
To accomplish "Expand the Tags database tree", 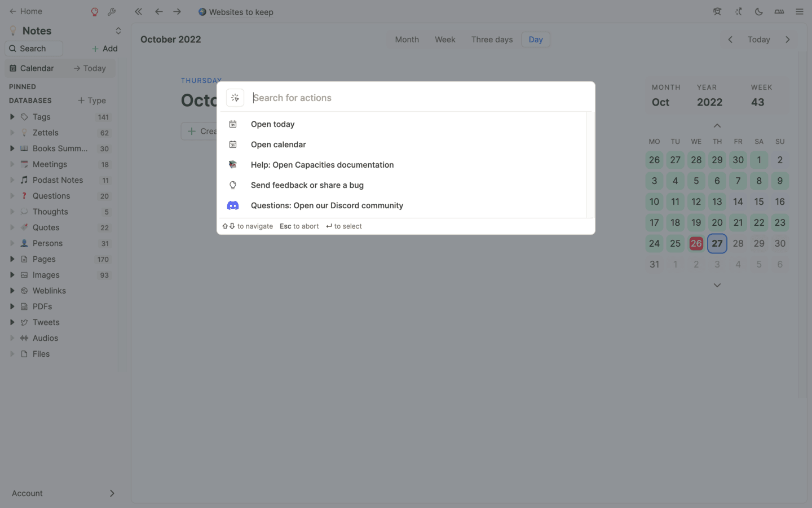I will click(x=12, y=117).
